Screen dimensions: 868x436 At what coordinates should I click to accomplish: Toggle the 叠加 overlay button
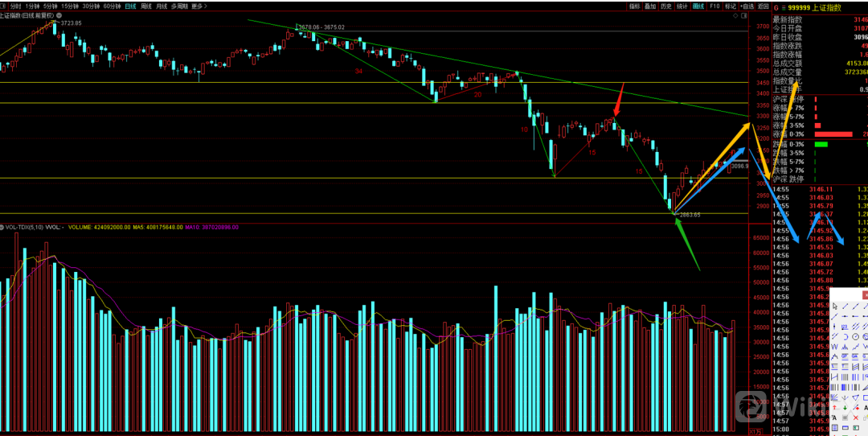pyautogui.click(x=650, y=6)
